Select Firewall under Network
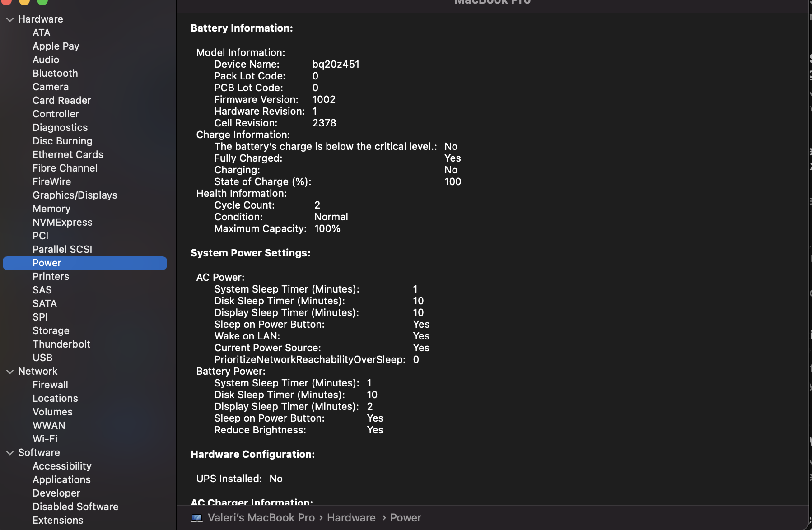Image resolution: width=812 pixels, height=530 pixels. coord(50,385)
